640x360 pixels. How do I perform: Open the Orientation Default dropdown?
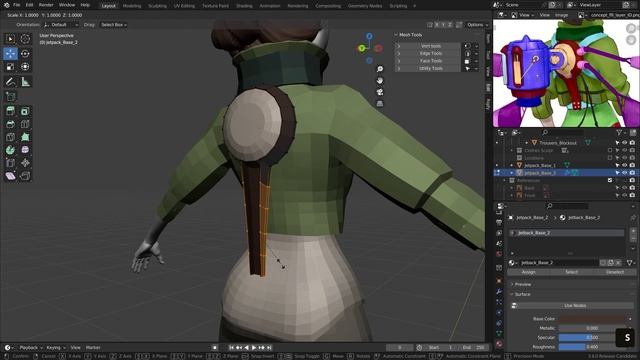tap(61, 25)
